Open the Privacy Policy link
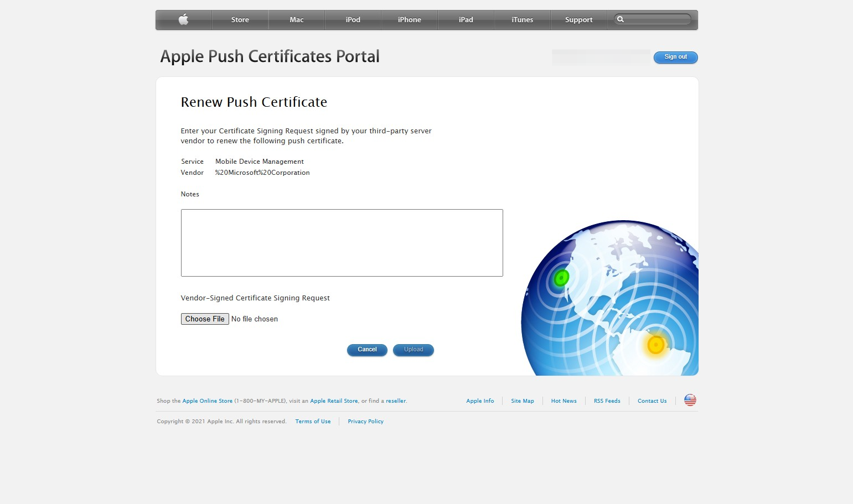 pyautogui.click(x=365, y=422)
